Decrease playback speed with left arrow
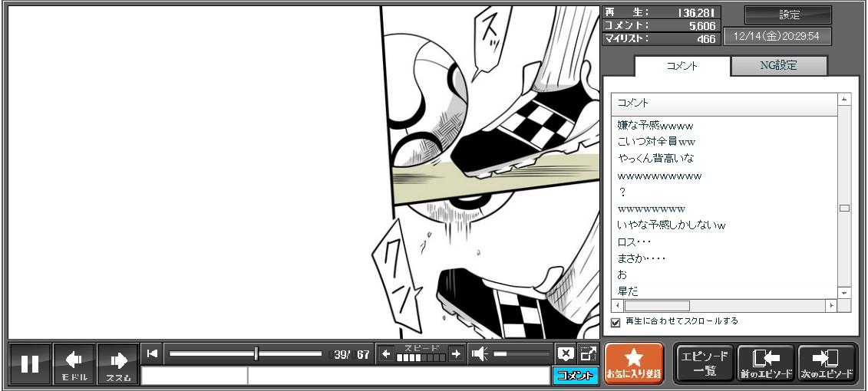The image size is (868, 391). pos(386,353)
